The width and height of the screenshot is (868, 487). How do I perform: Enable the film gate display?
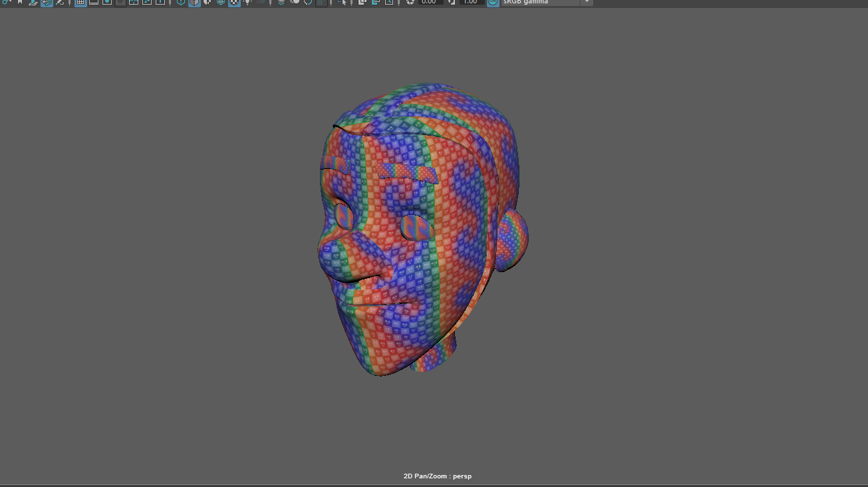click(92, 3)
